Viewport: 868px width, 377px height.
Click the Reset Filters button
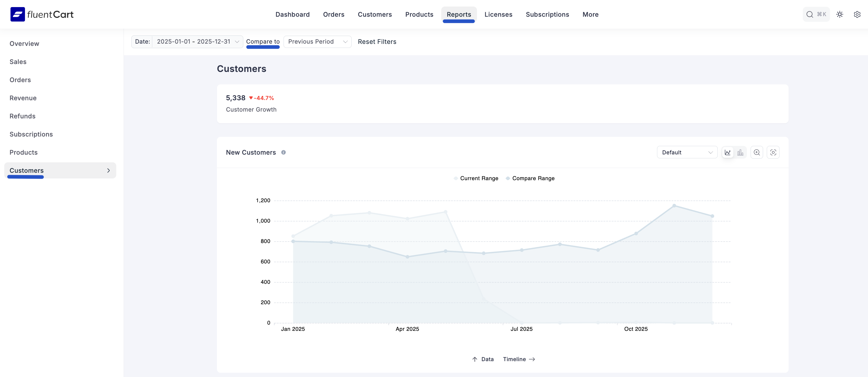click(x=377, y=42)
